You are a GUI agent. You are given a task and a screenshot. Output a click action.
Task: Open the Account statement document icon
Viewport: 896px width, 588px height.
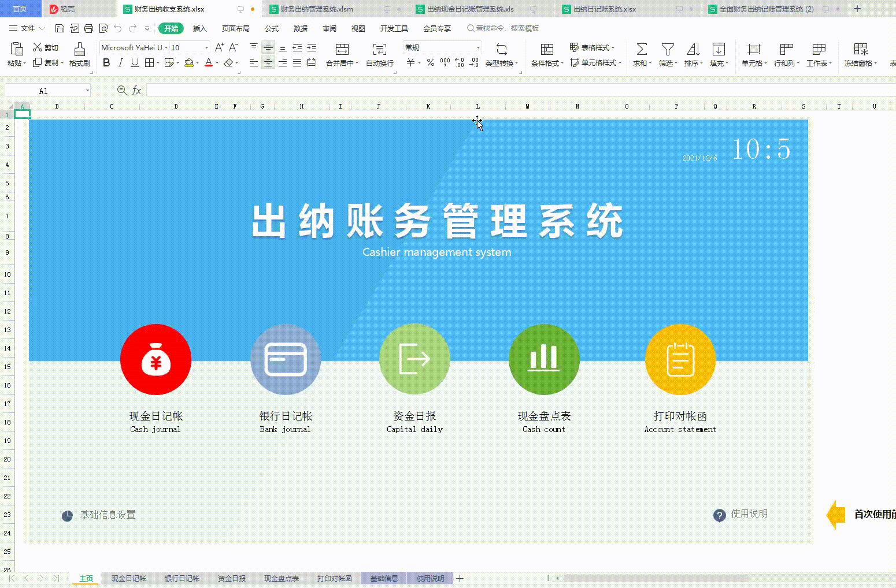click(x=680, y=359)
